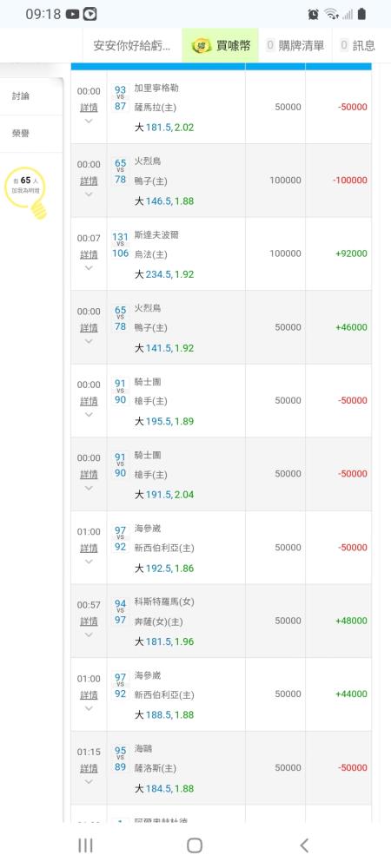Open 詳情 link for 火烈鳥 146.5 bet
Image resolution: width=391 pixels, height=868 pixels.
(89, 181)
